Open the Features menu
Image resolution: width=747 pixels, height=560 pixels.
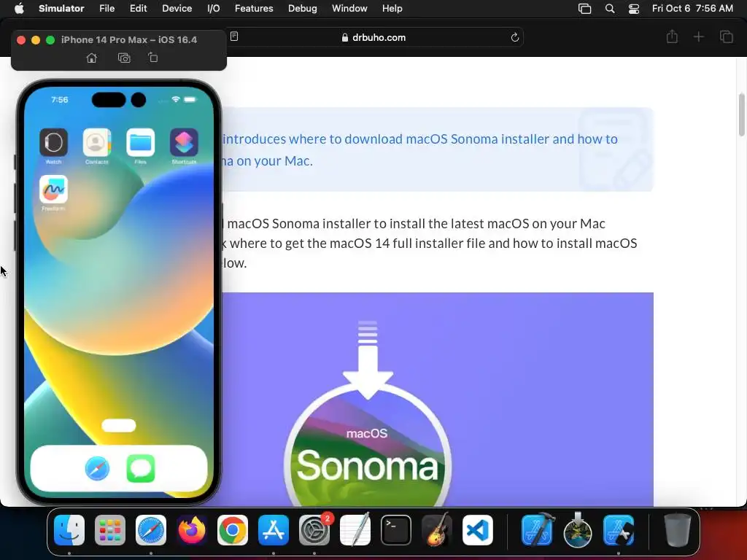[254, 9]
